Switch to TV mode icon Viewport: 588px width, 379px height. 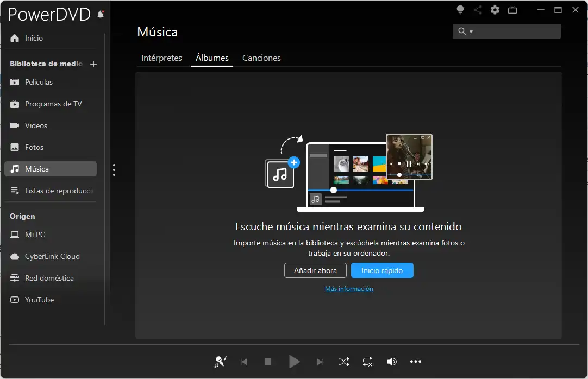point(512,10)
